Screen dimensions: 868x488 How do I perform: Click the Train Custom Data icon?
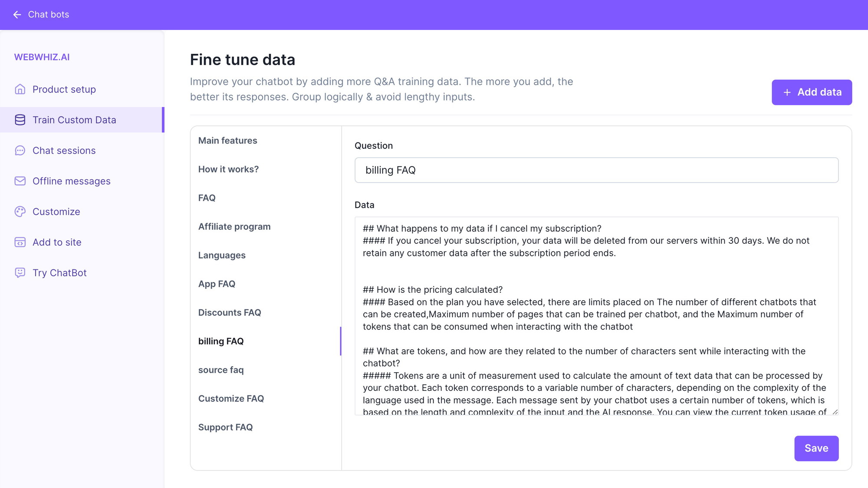pyautogui.click(x=20, y=119)
